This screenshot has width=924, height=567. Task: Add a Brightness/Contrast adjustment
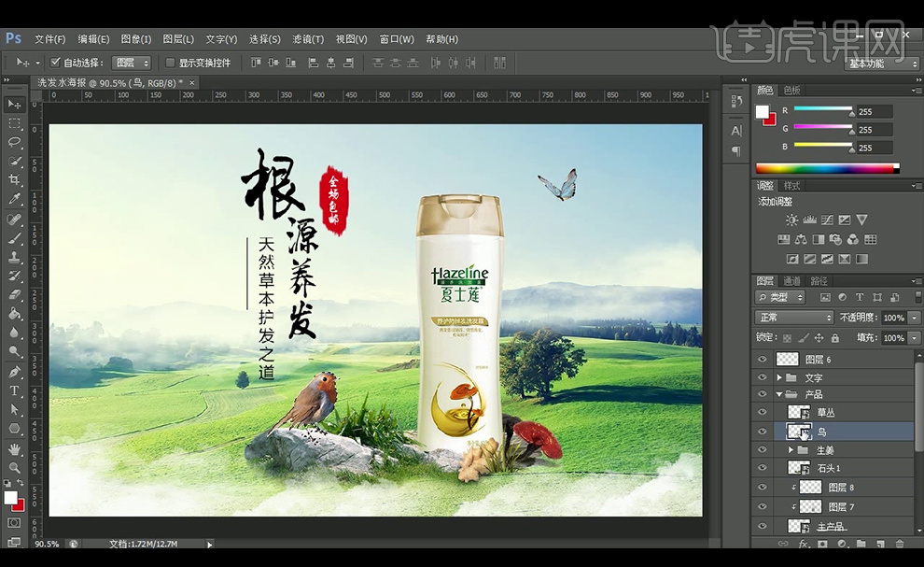coord(791,220)
